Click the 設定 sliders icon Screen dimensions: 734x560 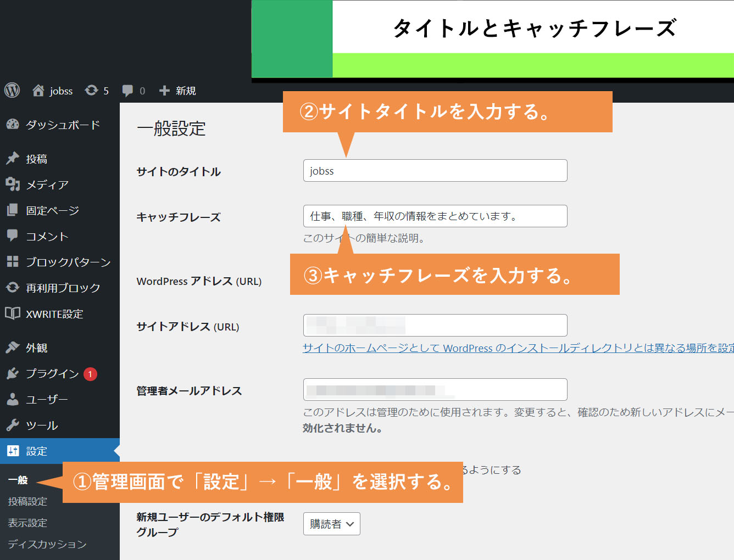13,451
